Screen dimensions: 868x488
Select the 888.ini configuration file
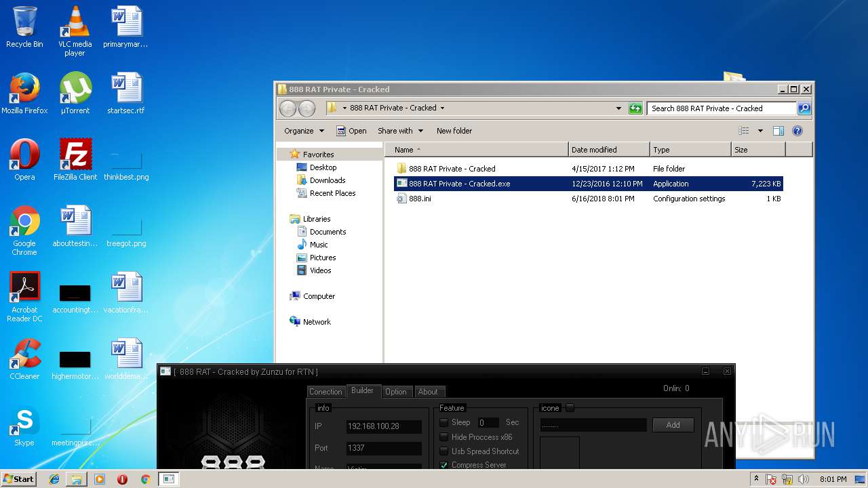[420, 199]
